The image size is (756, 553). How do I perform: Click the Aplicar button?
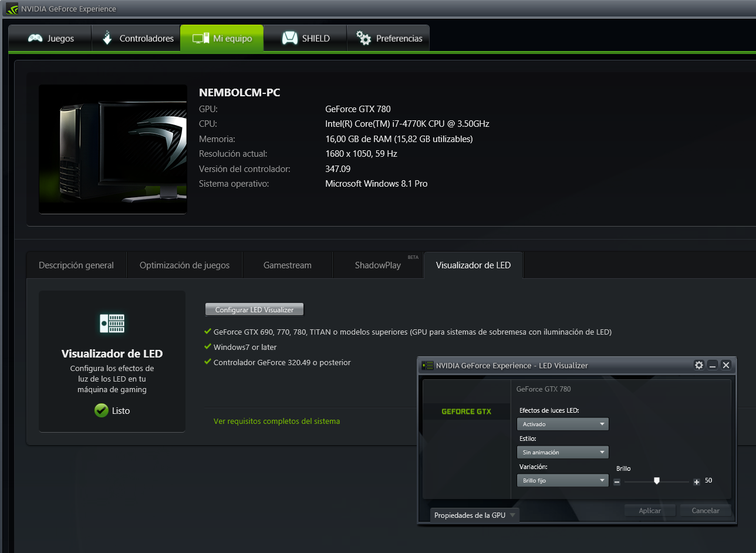click(x=650, y=510)
